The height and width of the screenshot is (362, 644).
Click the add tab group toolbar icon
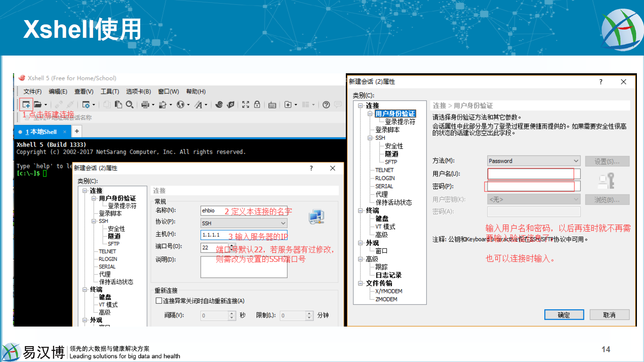pyautogui.click(x=288, y=104)
